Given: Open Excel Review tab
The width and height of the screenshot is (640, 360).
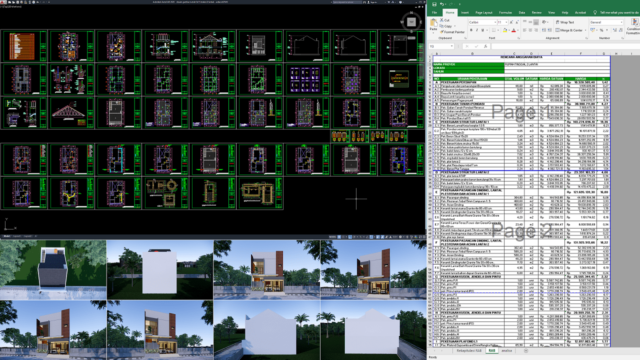Looking at the screenshot, I should pos(537,13).
